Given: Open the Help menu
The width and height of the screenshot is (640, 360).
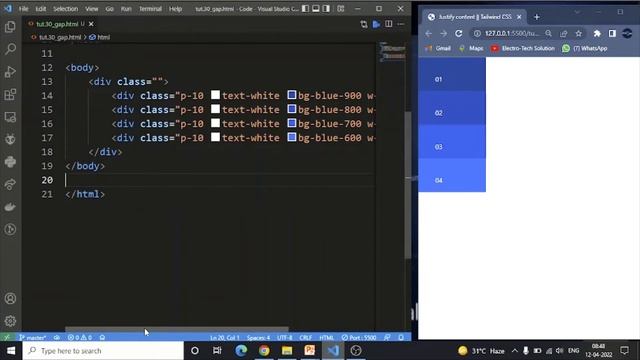Looking at the screenshot, I should (x=176, y=9).
